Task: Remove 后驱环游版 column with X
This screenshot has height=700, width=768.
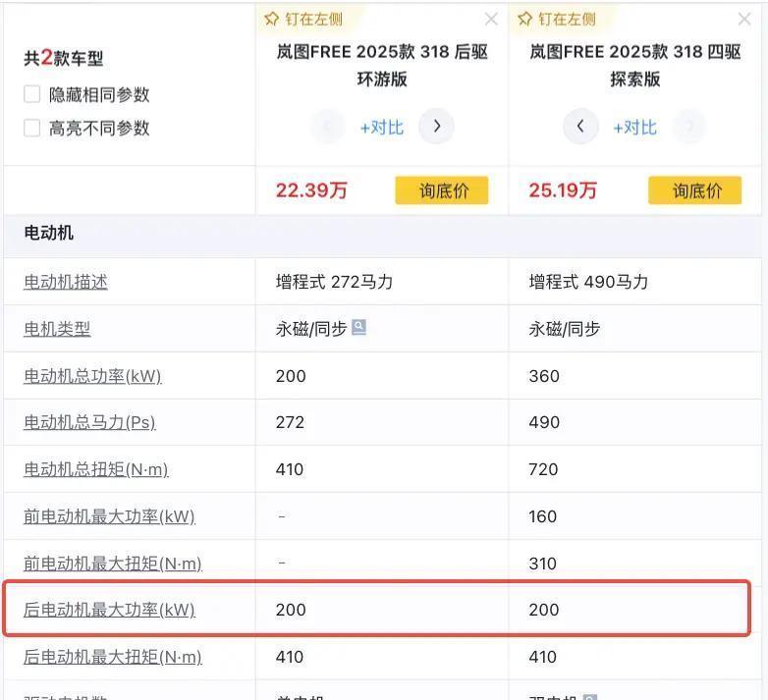Action: click(491, 19)
